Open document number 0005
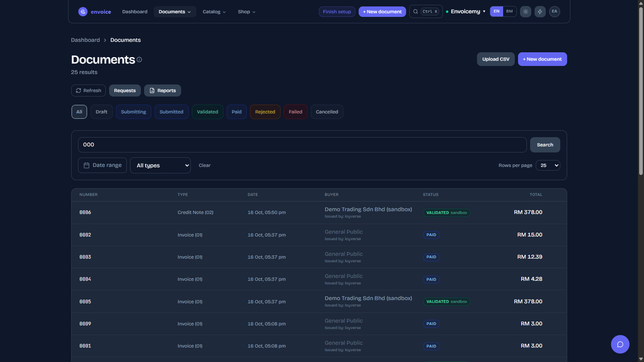This screenshot has height=362, width=644. tap(85, 302)
